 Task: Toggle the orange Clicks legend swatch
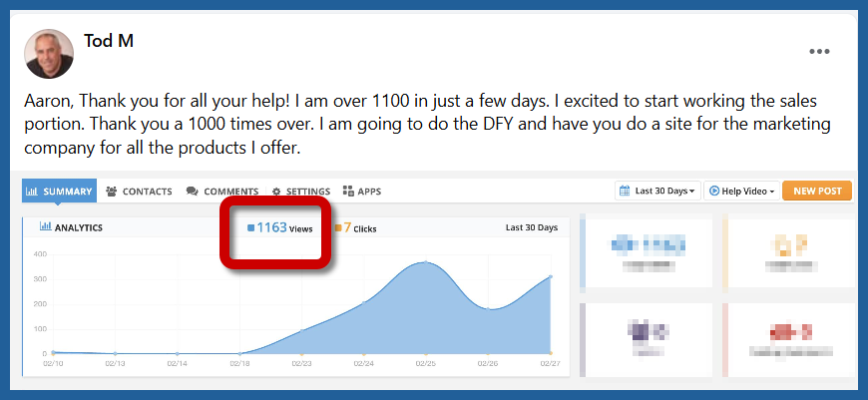click(338, 228)
